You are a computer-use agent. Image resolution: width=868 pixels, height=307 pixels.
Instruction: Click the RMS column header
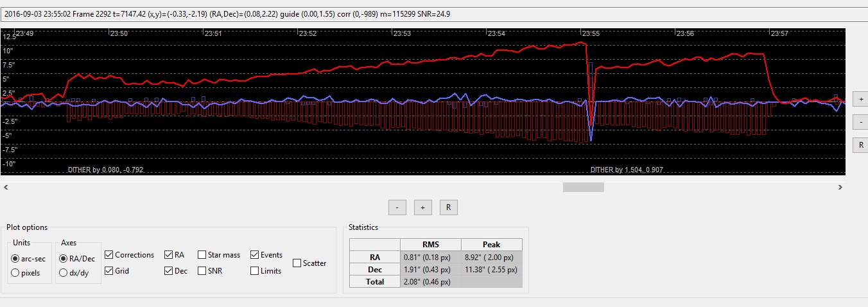tap(430, 244)
